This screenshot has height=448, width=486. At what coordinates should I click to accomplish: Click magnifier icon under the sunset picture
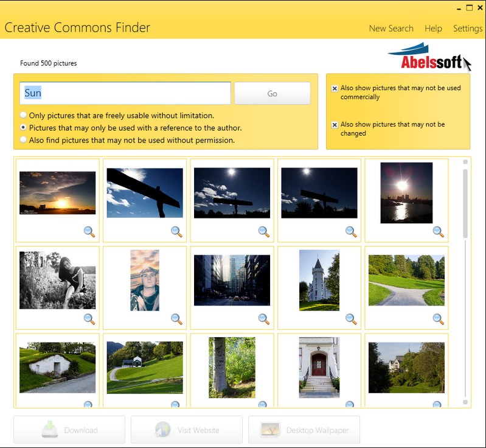click(x=89, y=231)
